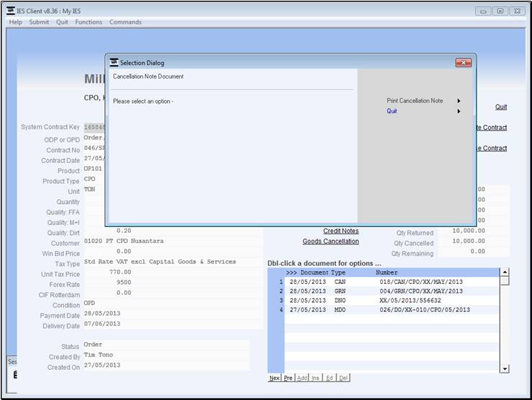Minimize the IES Client window
Viewport: 532px width, 400px height.
[483, 12]
